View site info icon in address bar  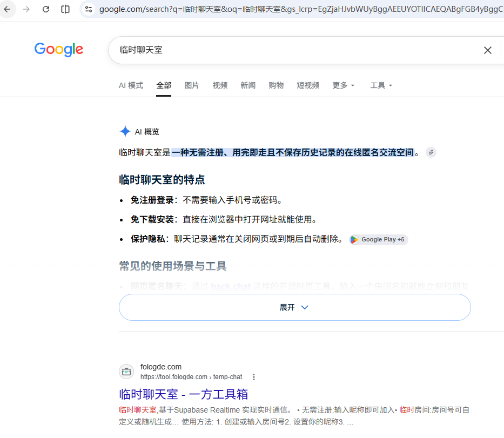(89, 9)
